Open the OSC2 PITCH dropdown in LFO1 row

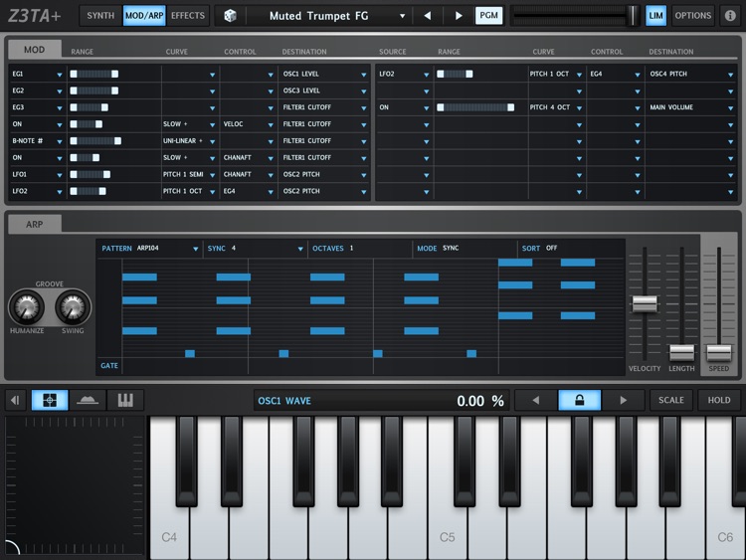tap(324, 175)
